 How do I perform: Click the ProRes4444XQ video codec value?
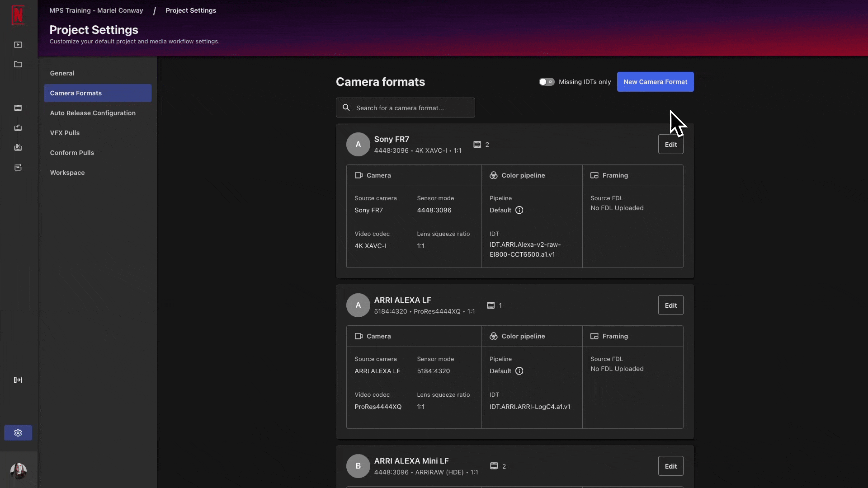[x=378, y=407]
